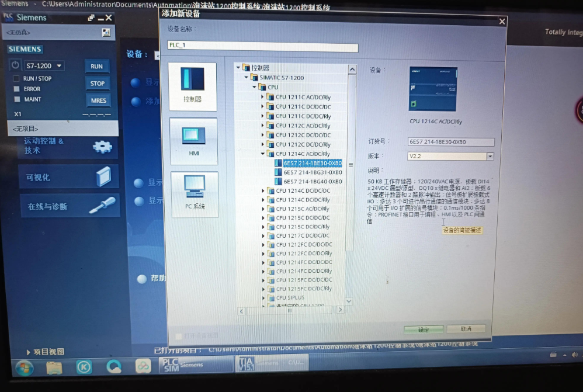Select CPU 1214FC DC/DC/DC entry
The image size is (583, 392).
pyautogui.click(x=304, y=262)
